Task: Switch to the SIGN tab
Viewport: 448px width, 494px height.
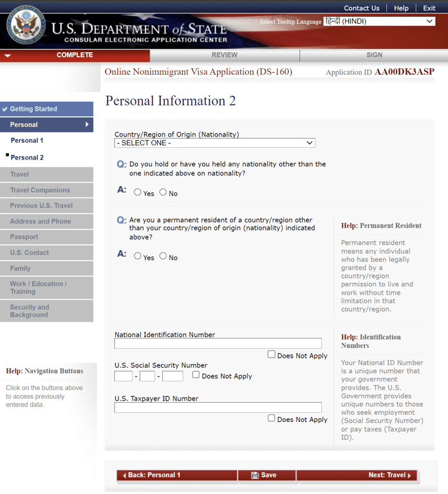Action: pyautogui.click(x=374, y=55)
